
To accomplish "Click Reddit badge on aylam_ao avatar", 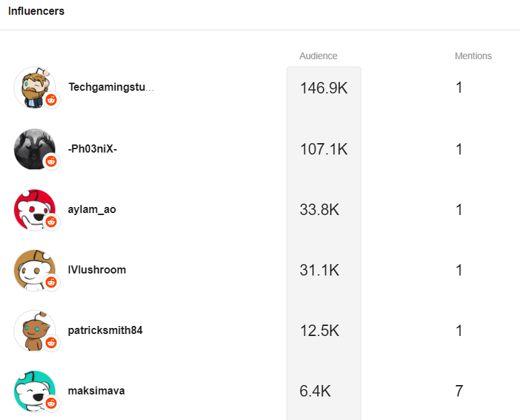I will point(52,222).
